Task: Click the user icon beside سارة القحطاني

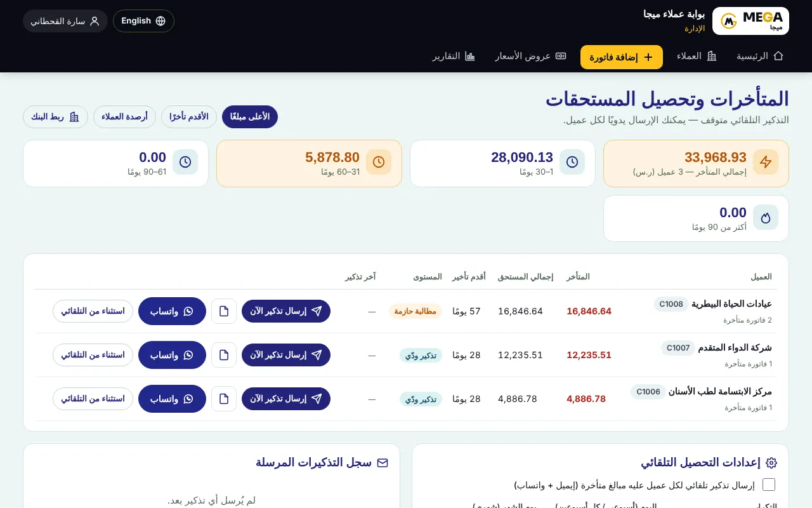Action: pyautogui.click(x=95, y=21)
